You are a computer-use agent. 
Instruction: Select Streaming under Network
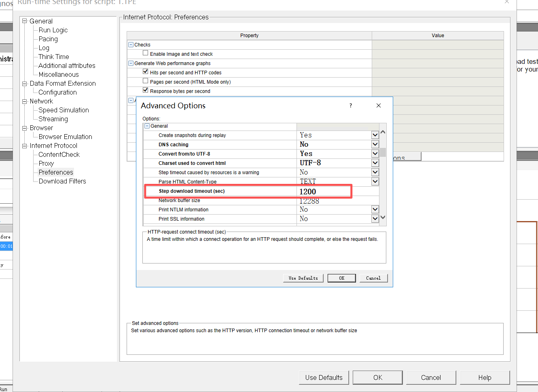53,119
